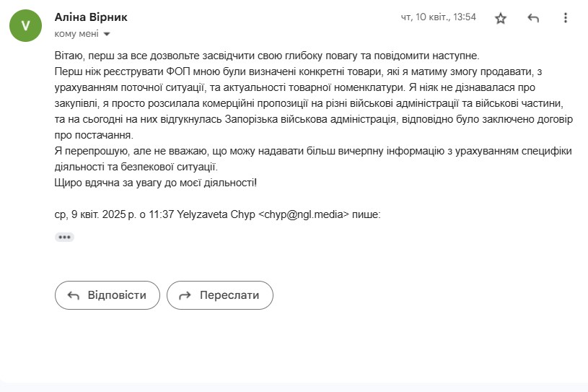Screen dimensions: 588x392
Task: Show trimmed content via three-dots ellipsis
Action: coord(64,237)
